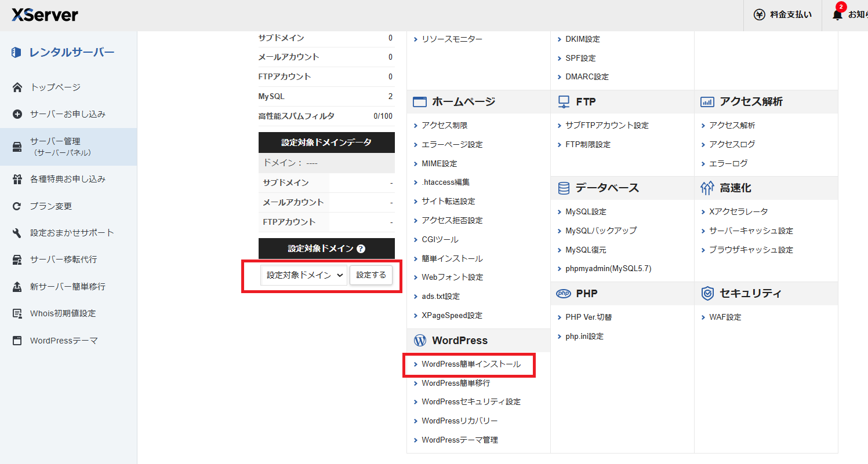Click the アクセス解析 chart icon
Viewport: 868px width, 464px height.
click(707, 102)
